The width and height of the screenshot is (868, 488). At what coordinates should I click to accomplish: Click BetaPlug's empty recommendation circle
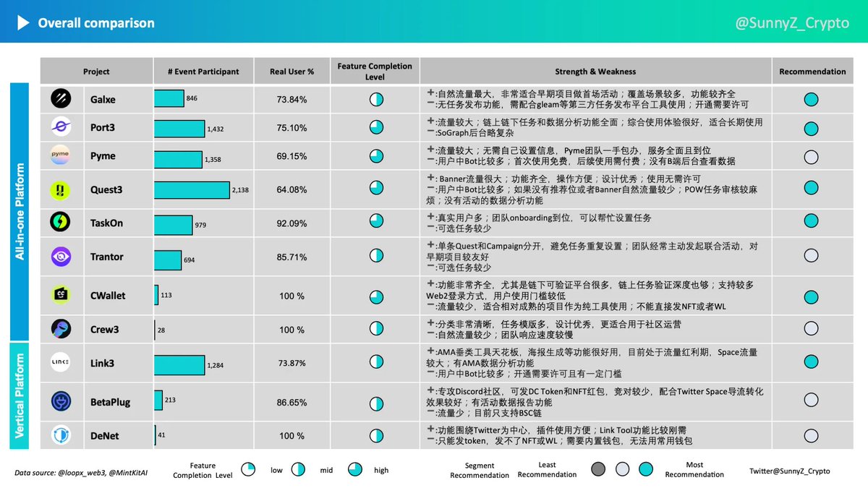812,401
